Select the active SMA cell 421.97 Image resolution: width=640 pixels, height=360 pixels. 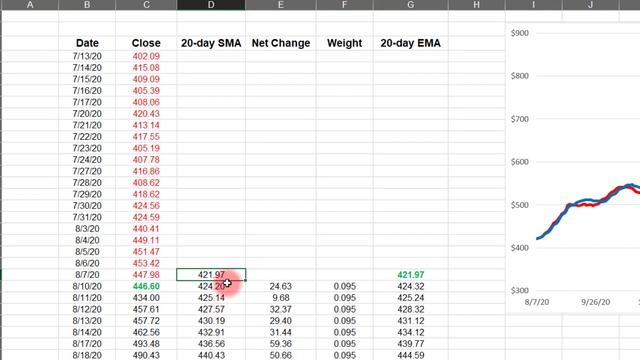pyautogui.click(x=211, y=275)
